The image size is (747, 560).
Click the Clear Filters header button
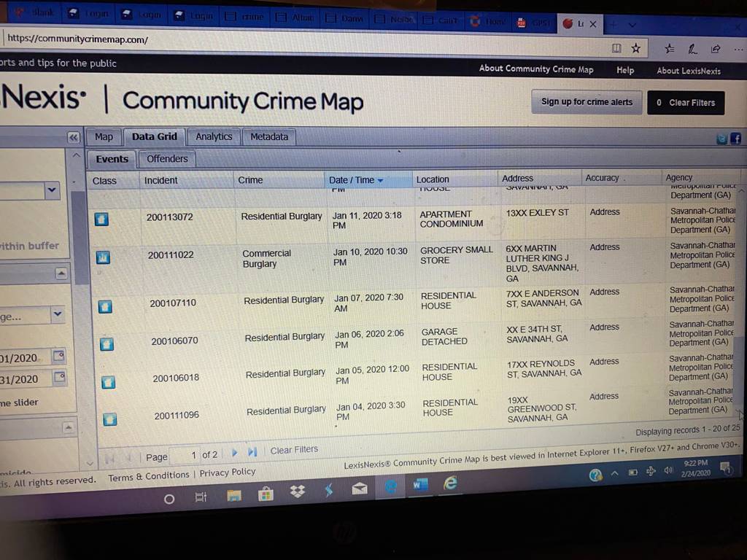(686, 103)
